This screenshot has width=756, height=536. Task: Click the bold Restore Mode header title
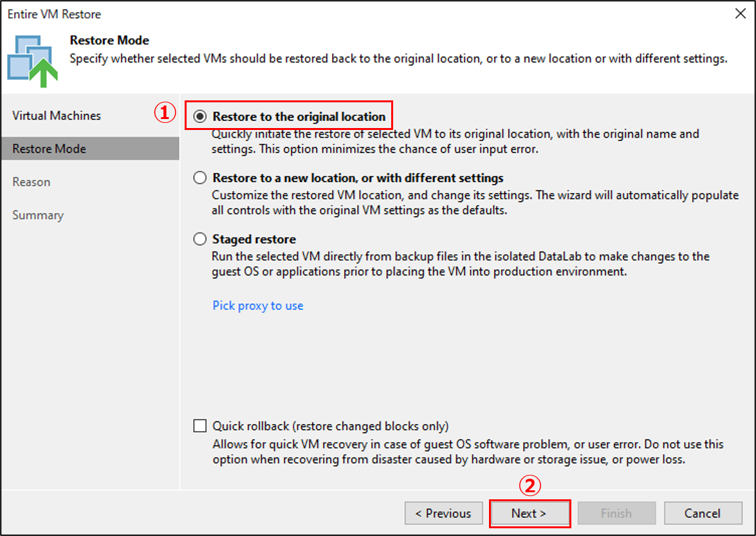pyautogui.click(x=109, y=41)
